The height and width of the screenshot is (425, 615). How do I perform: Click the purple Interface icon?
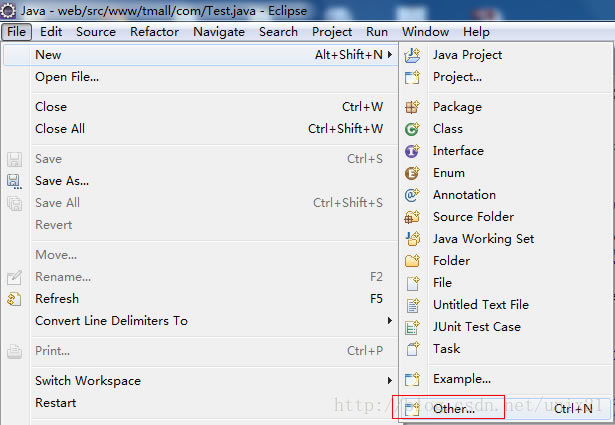[x=412, y=151]
